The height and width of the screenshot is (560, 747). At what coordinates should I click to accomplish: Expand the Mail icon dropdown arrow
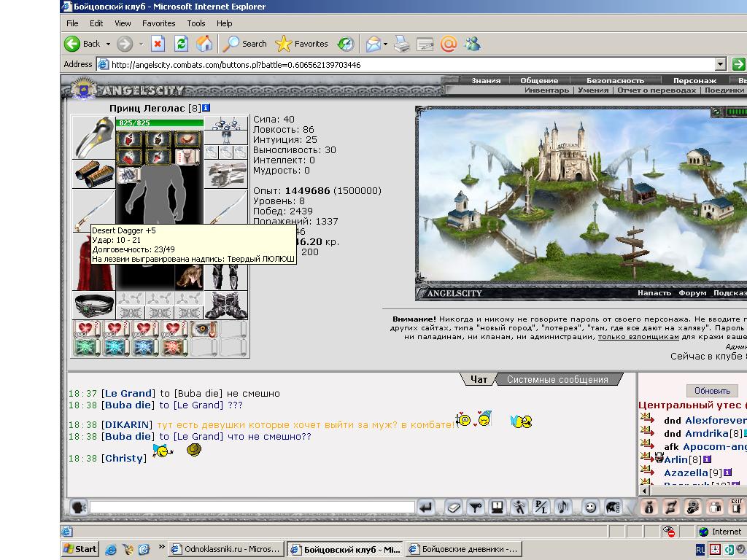coord(385,44)
